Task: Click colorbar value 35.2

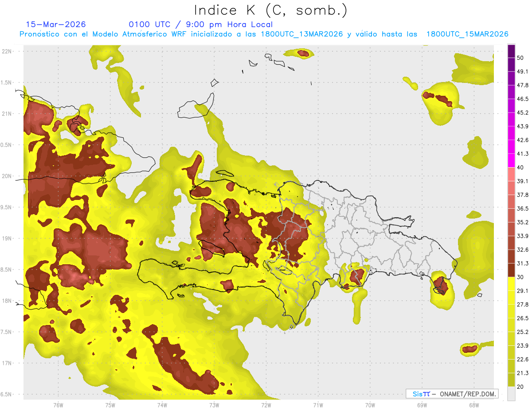Action: coord(523,222)
